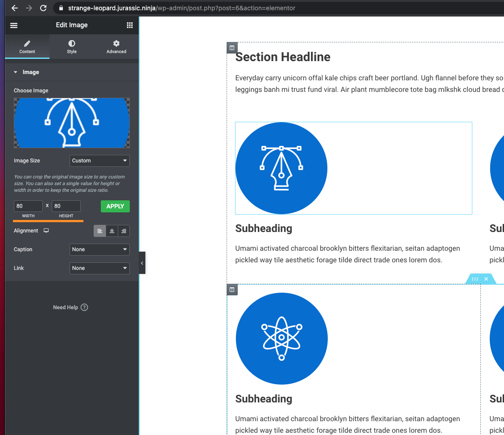Image resolution: width=504 pixels, height=435 pixels.
Task: Apply the custom image size
Action: (116, 207)
